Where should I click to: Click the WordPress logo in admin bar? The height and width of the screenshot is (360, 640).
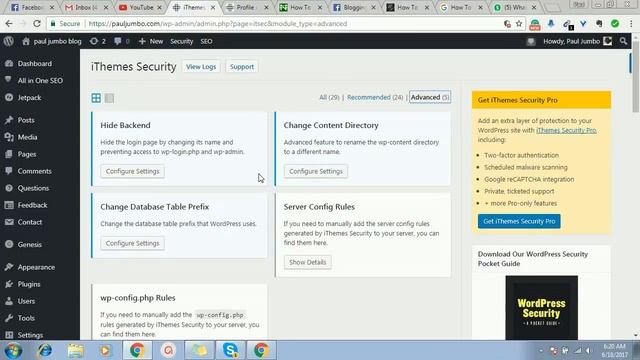pos(9,41)
